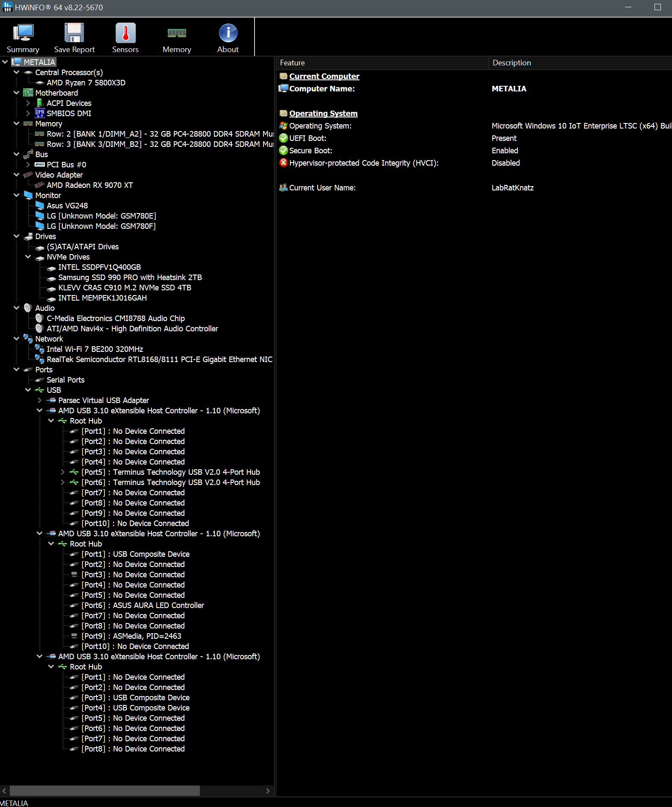Click the scrollbar right arrow
Screen dimensions: 672x807
268,791
